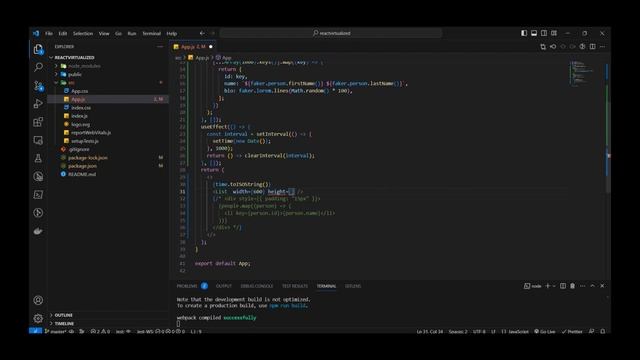Open the Testing flask icon
This screenshot has width=640, height=360.
click(x=38, y=158)
